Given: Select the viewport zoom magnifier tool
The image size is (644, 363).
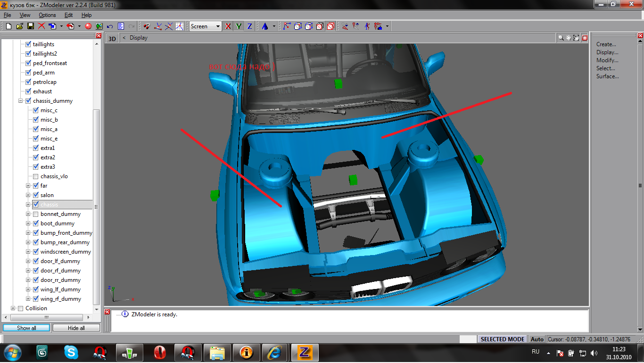Looking at the screenshot, I should pos(561,38).
